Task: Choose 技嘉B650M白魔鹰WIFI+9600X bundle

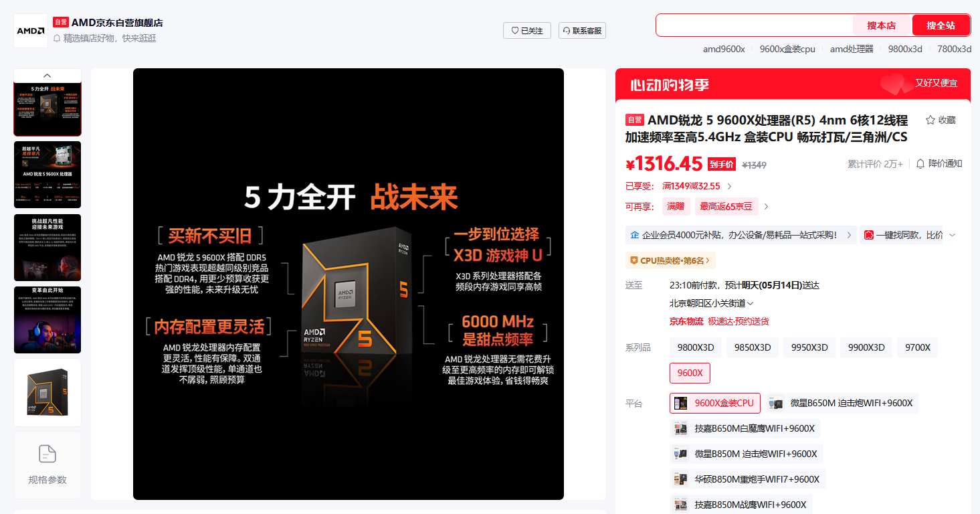Action: tap(745, 428)
